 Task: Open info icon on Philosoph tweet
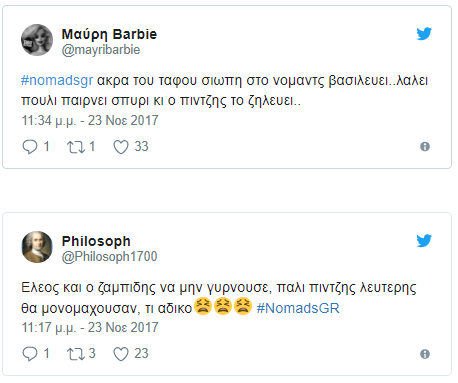(x=425, y=354)
